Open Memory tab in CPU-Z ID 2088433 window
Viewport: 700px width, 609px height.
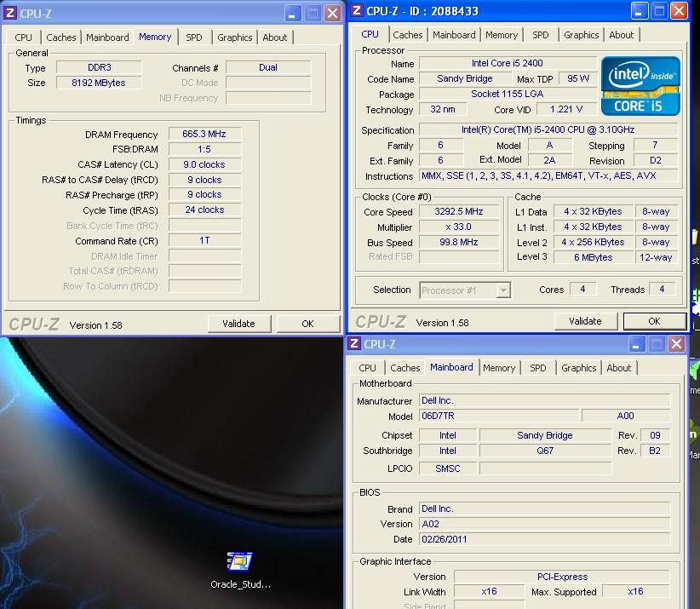[502, 35]
